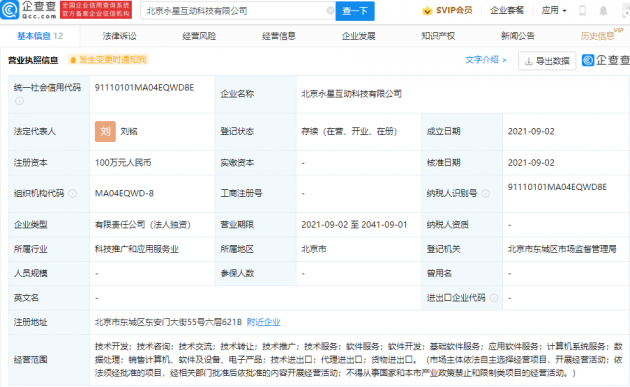
Task: Click the info icon next to 统一社会信用代码
Action: pos(19,101)
